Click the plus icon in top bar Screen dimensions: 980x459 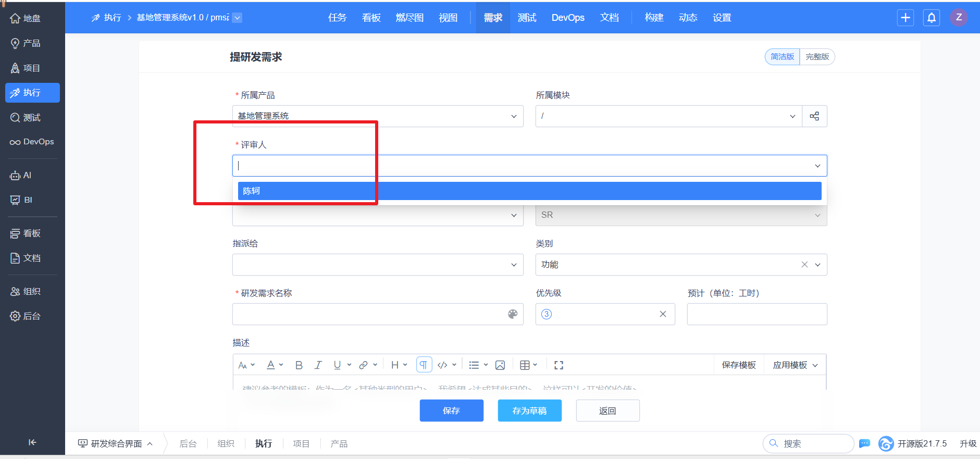coord(905,18)
